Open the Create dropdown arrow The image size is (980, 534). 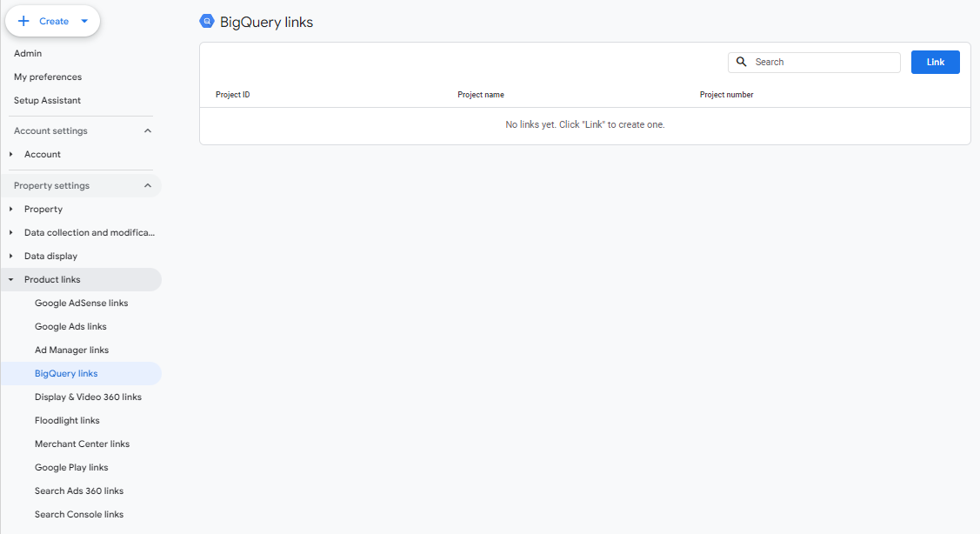(84, 21)
